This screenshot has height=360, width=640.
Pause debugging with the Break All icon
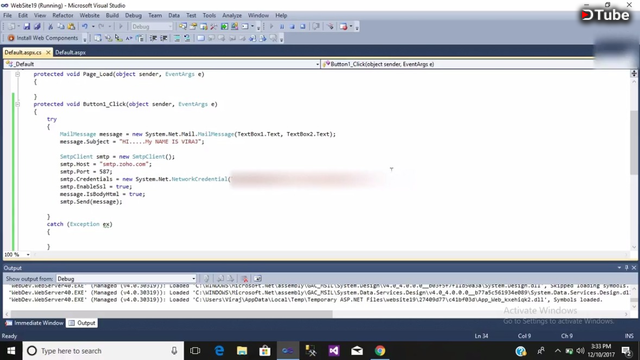pyautogui.click(x=282, y=27)
